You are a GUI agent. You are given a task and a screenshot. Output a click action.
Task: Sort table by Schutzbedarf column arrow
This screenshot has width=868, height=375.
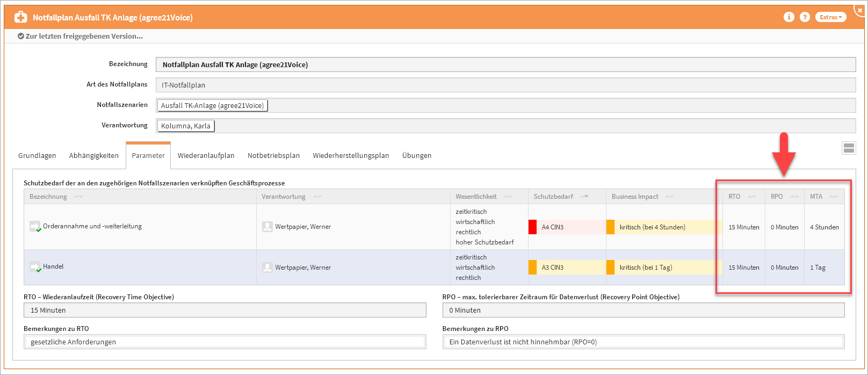[584, 197]
